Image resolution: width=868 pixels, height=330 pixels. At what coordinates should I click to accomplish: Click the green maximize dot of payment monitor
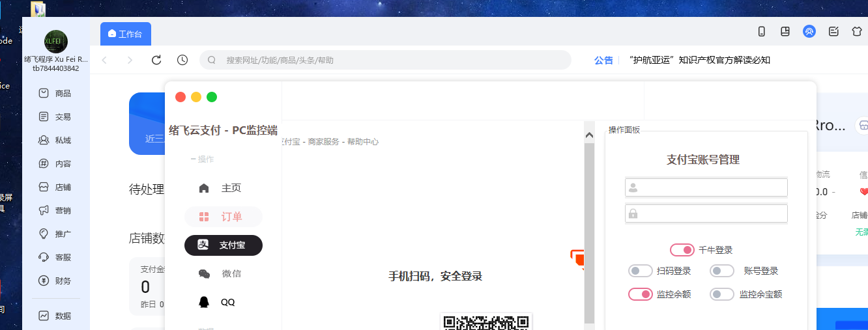tap(212, 97)
